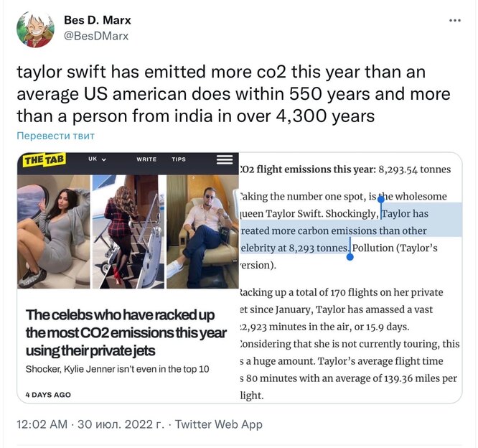Open the TIPS menu item
The width and height of the screenshot is (478, 448).
[179, 159]
